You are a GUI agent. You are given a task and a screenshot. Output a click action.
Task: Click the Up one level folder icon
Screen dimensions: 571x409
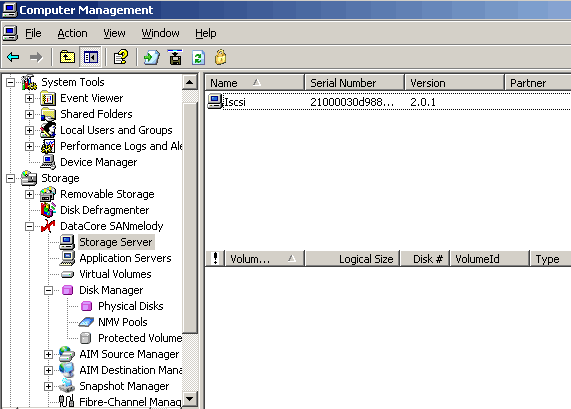[x=67, y=57]
